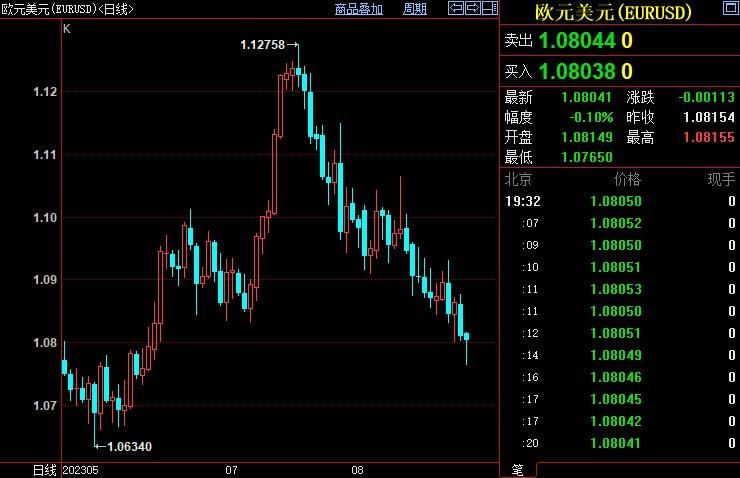Click the right arrow navigation icon

[472, 9]
